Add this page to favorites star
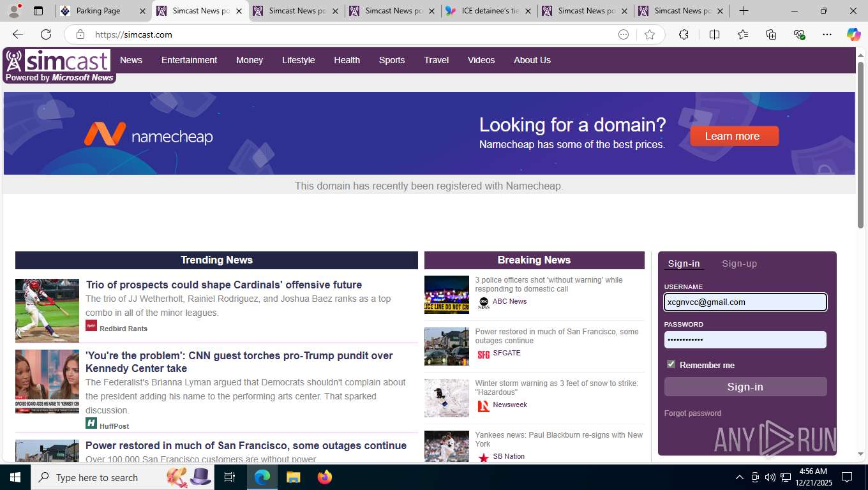This screenshot has height=490, width=868. (x=650, y=34)
